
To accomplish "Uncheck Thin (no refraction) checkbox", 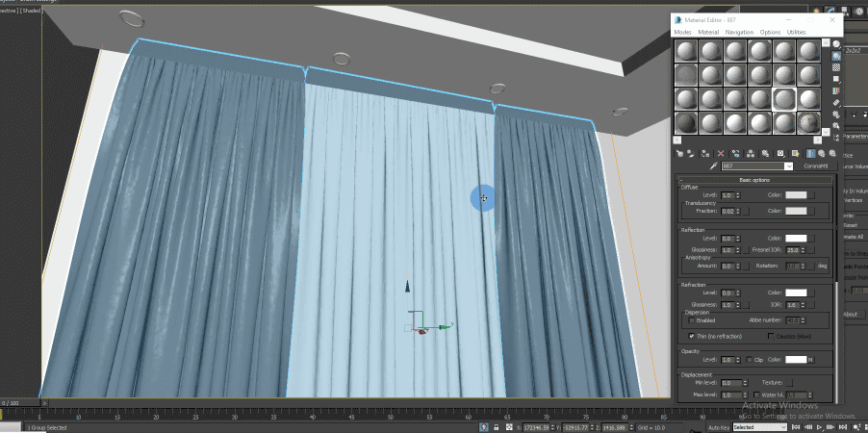I will (x=691, y=336).
